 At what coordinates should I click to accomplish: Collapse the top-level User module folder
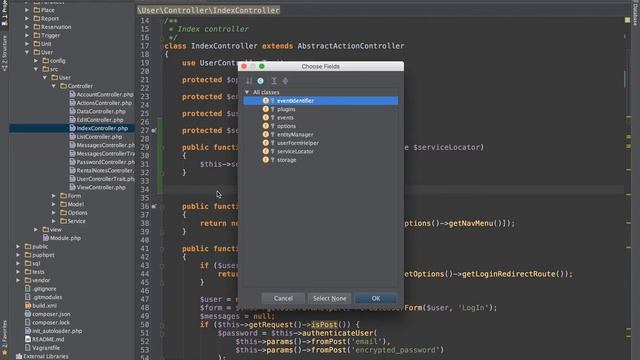[x=27, y=52]
